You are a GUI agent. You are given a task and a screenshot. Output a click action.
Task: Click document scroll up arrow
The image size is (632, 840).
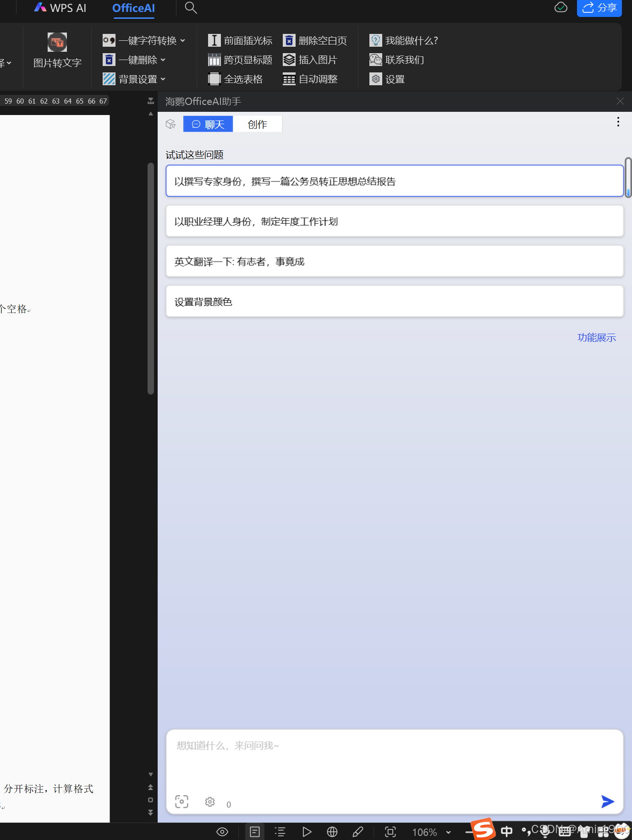pos(151,114)
